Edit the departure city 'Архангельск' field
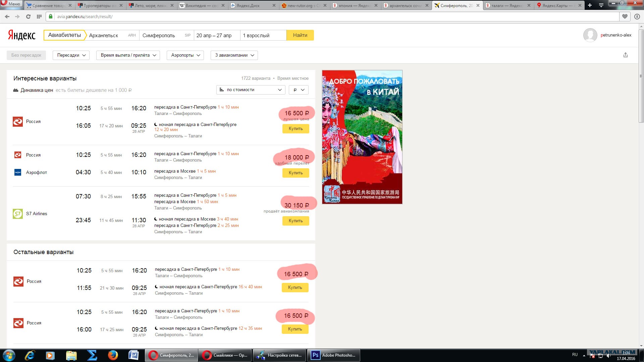This screenshot has height=362, width=644. pyautogui.click(x=112, y=35)
